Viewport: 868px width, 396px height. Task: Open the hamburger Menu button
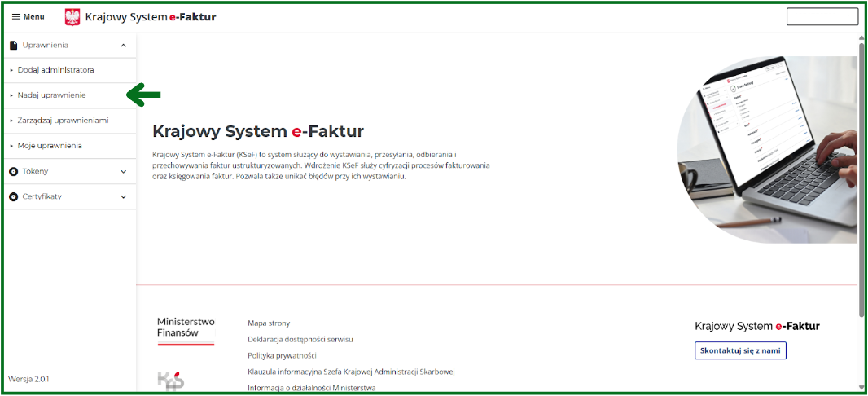[28, 16]
